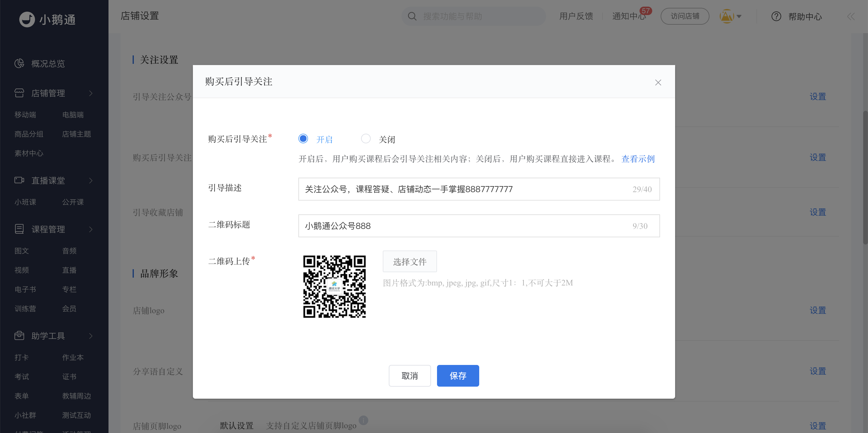
Task: Open 打卡 in the sidebar
Action: tap(22, 357)
